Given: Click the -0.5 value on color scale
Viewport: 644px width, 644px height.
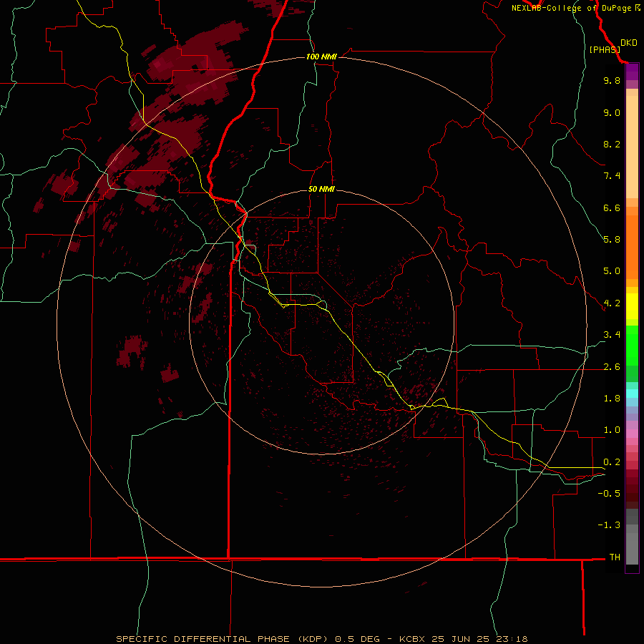Looking at the screenshot, I should [x=609, y=494].
